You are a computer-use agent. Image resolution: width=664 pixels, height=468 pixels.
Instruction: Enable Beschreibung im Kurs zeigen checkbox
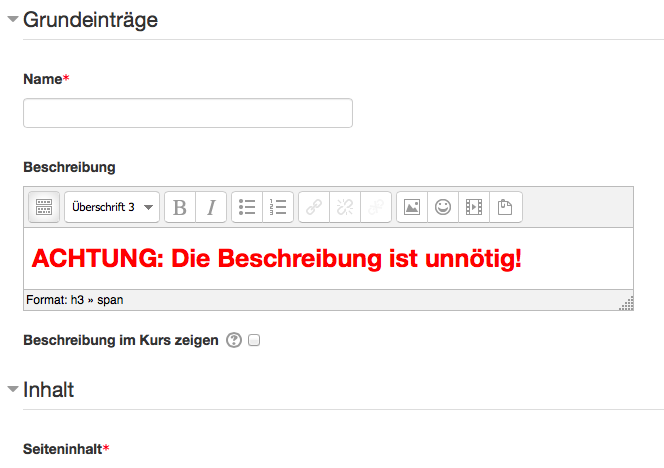click(254, 340)
